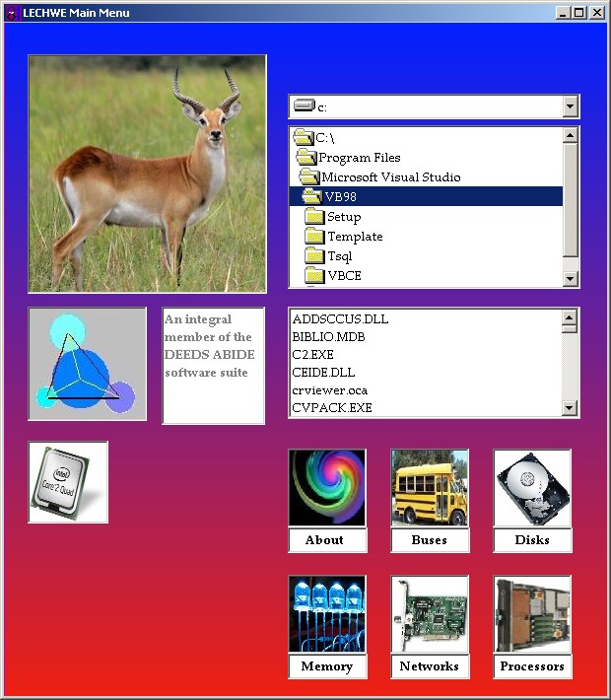Screen dimensions: 611x700
Task: Click the About swirl picture icon
Action: [327, 487]
